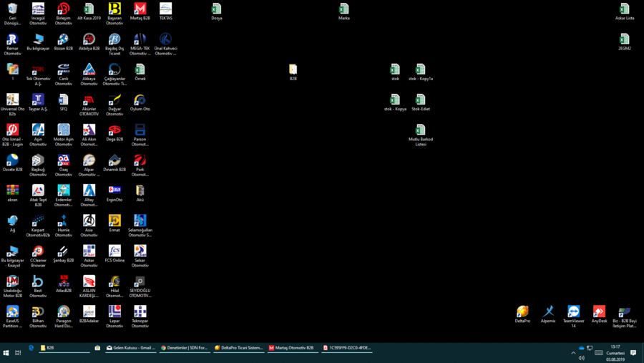Screen dimensions: 644x363
Task: Open the notification center icon
Action: coord(633,353)
